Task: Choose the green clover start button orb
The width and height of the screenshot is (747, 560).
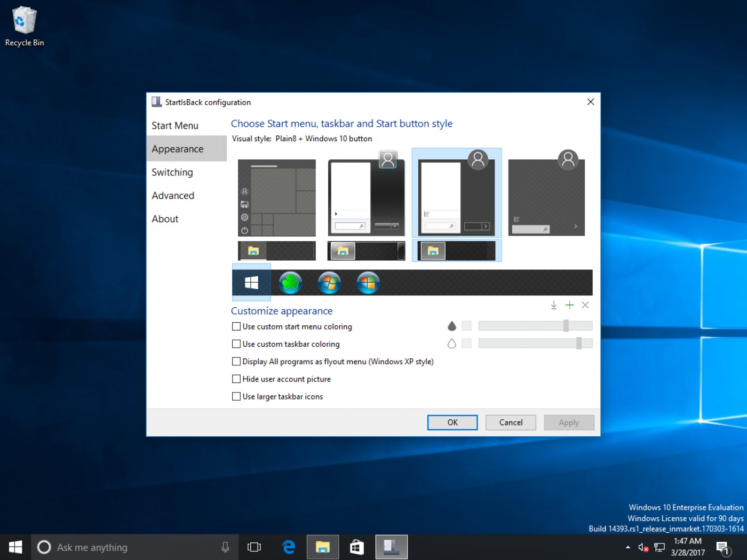Action: 290,282
